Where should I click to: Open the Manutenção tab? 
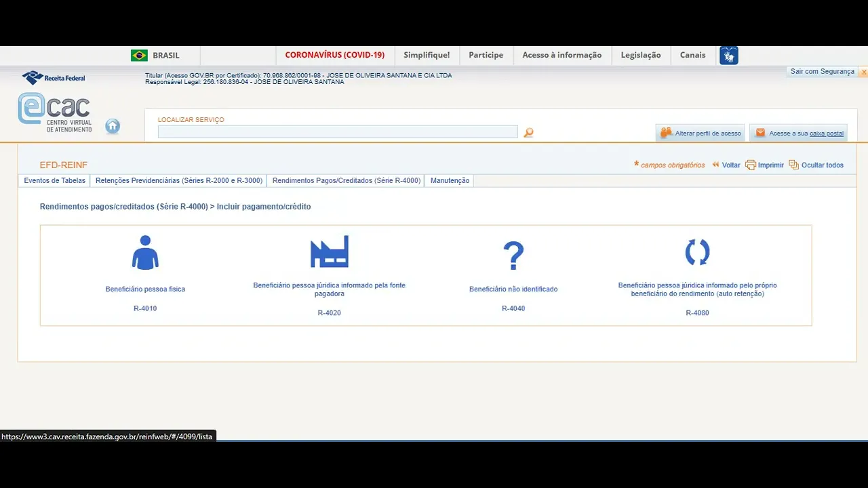click(450, 181)
